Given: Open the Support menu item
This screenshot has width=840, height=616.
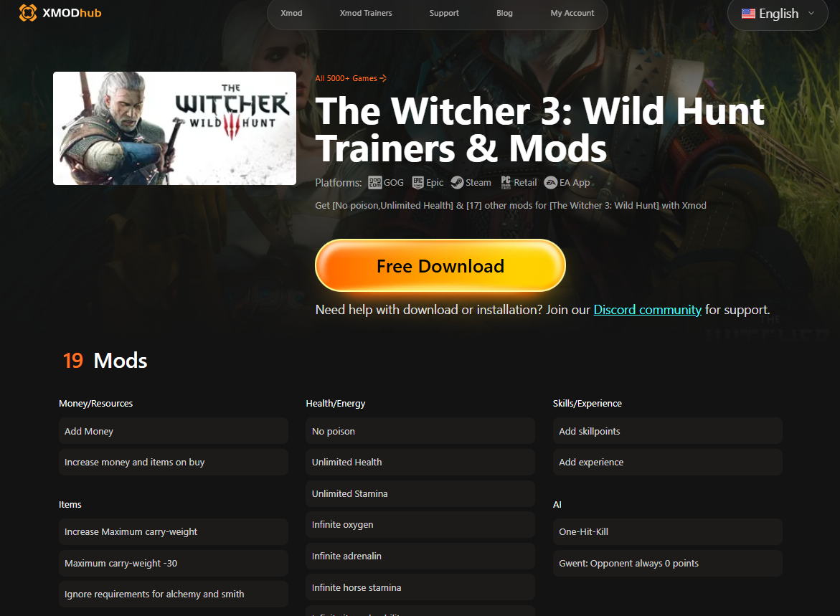Looking at the screenshot, I should (444, 13).
